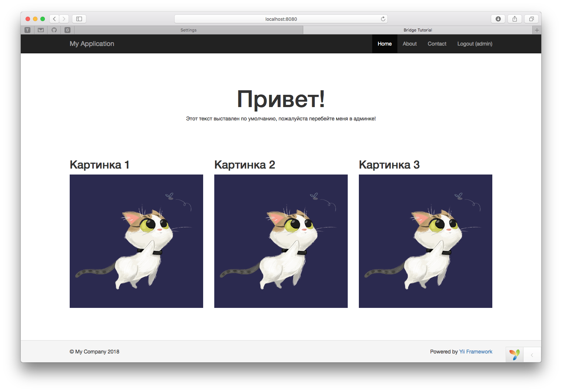The height and width of the screenshot is (392, 562).
Task: Expand the Yii debug toolbar arrow
Action: click(x=532, y=355)
